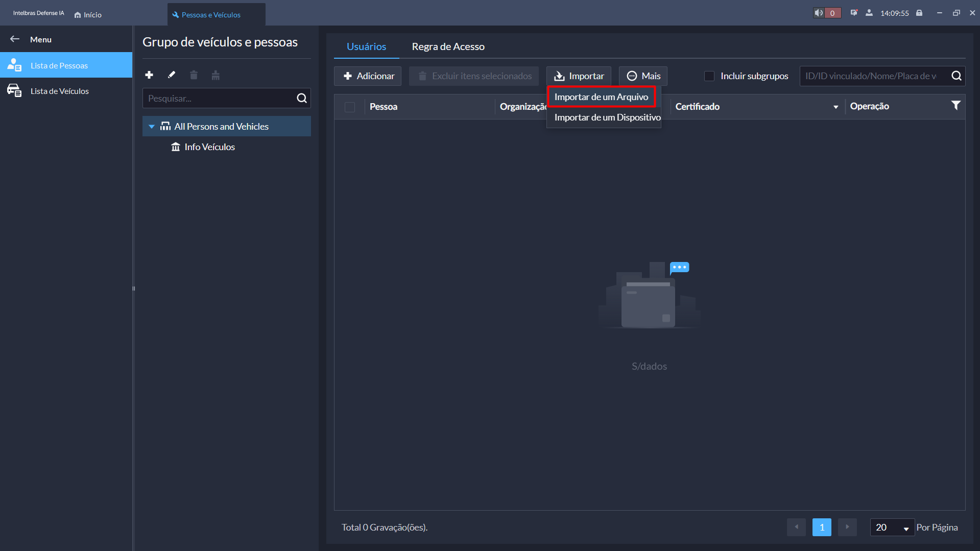Collapse the All Persons and Vehicles node

point(152,127)
